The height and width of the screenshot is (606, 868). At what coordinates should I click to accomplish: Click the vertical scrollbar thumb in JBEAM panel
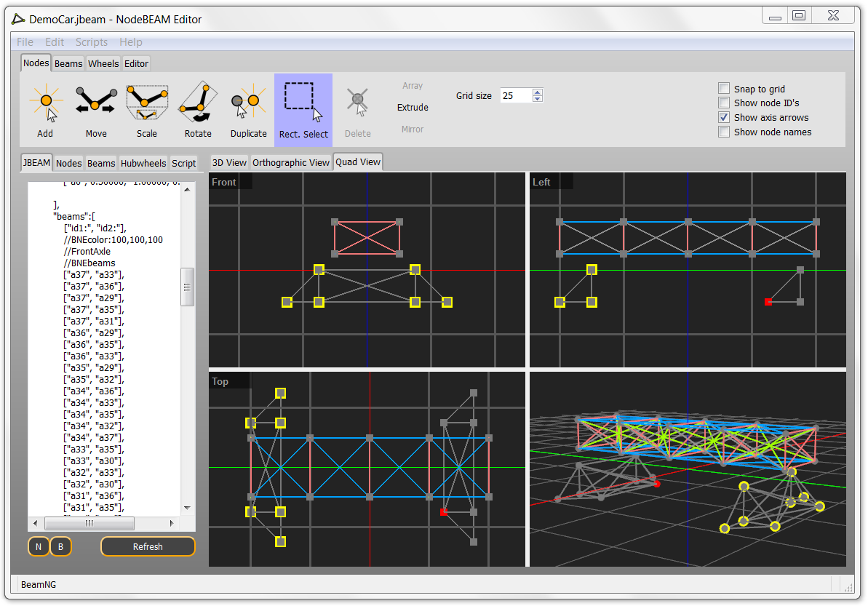tap(187, 287)
